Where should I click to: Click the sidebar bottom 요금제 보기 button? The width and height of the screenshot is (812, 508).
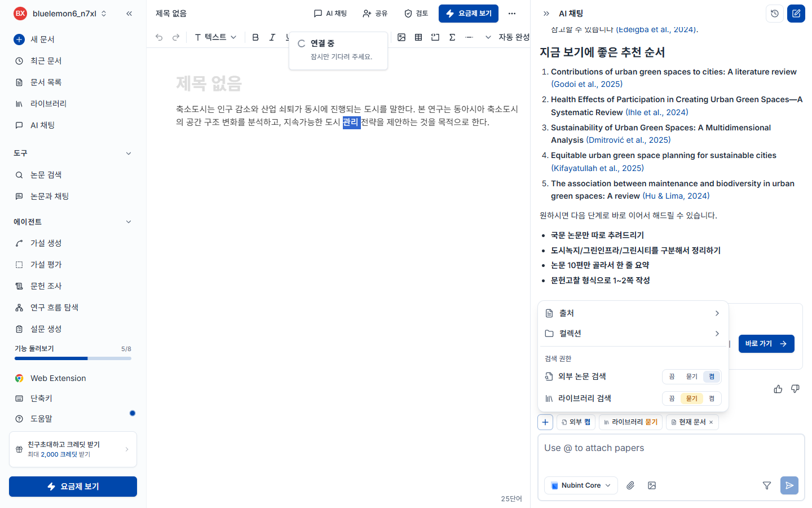coord(73,487)
